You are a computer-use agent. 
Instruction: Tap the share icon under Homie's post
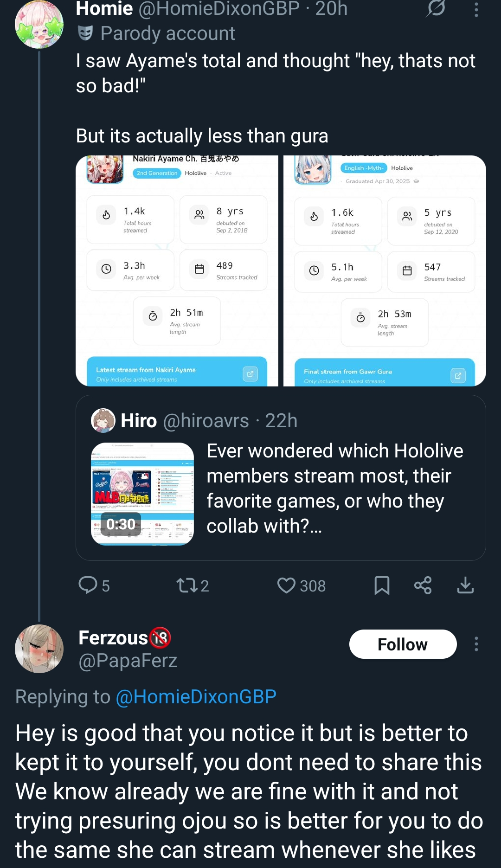pos(423,585)
